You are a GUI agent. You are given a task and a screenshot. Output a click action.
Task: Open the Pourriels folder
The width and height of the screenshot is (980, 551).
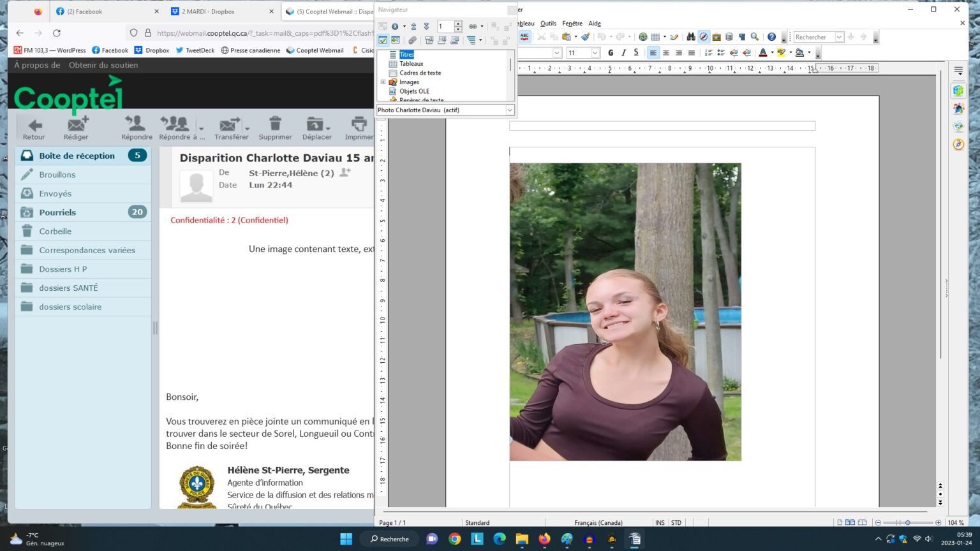pyautogui.click(x=57, y=212)
